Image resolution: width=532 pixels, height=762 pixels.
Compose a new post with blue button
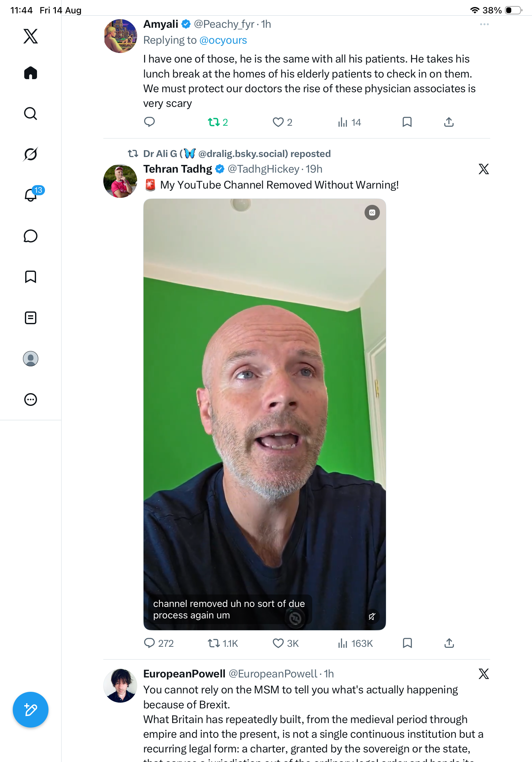(31, 710)
